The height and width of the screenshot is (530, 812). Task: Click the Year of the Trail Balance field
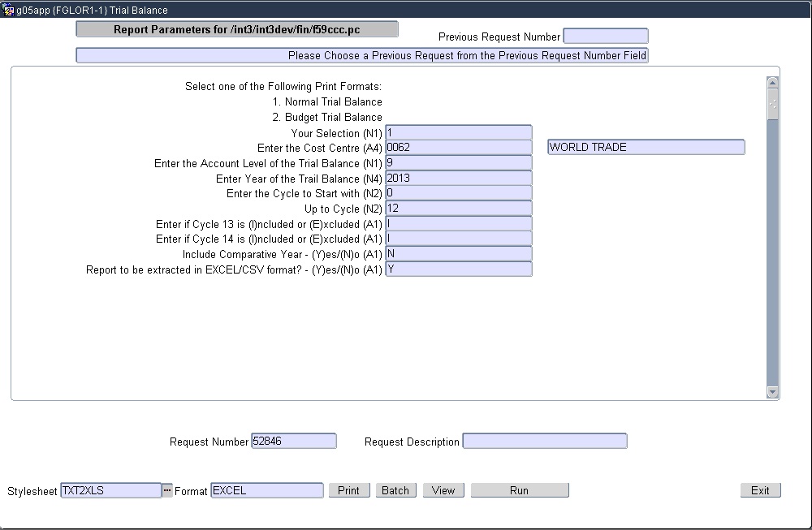point(459,178)
